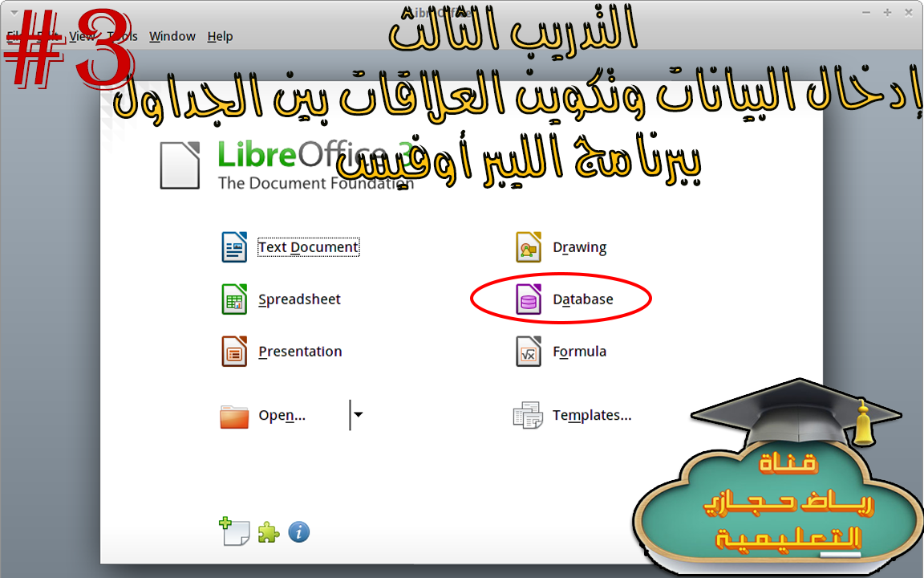Click the purple Database icon

click(528, 299)
